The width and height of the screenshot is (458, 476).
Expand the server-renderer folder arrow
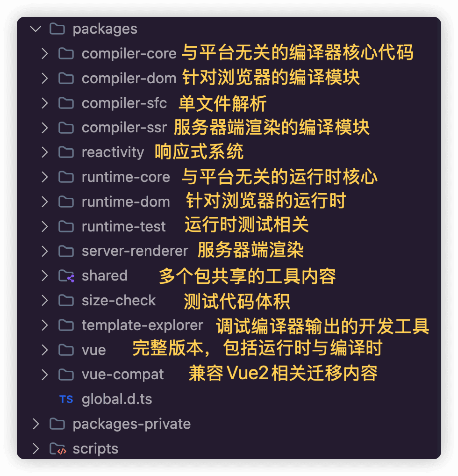pos(44,251)
